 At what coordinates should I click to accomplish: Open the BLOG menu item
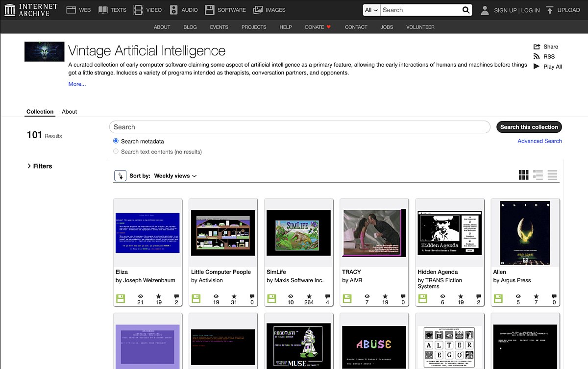tap(190, 27)
